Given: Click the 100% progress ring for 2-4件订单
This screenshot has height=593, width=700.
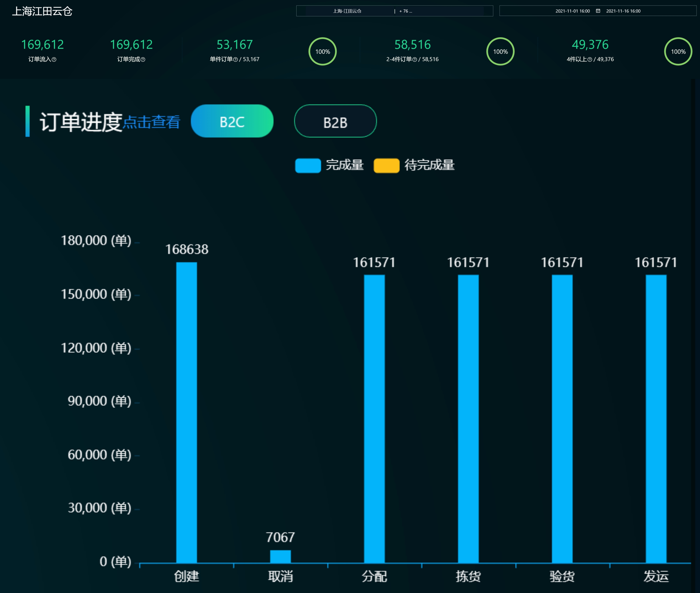Looking at the screenshot, I should pos(500,51).
